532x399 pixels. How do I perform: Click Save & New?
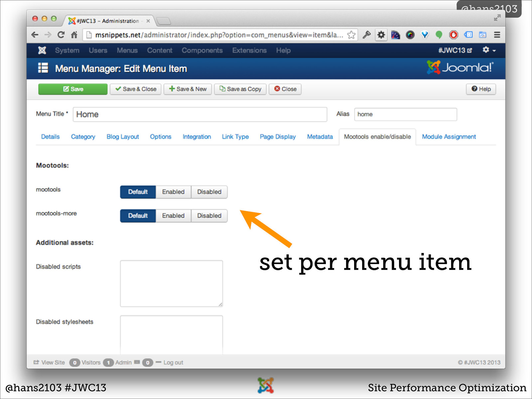pyautogui.click(x=188, y=89)
